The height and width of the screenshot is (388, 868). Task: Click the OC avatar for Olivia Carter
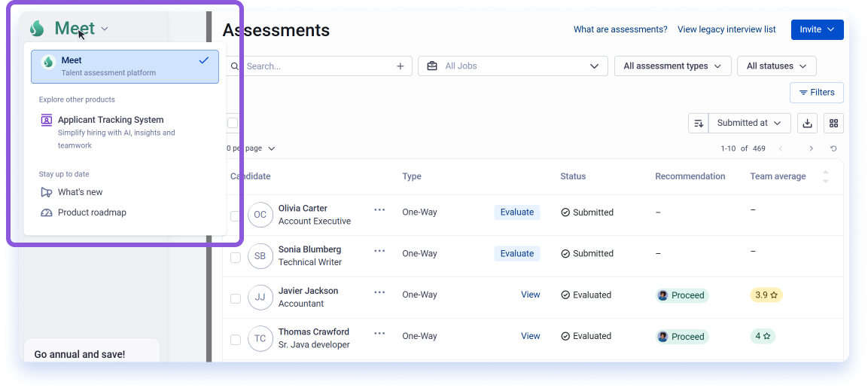tap(260, 215)
